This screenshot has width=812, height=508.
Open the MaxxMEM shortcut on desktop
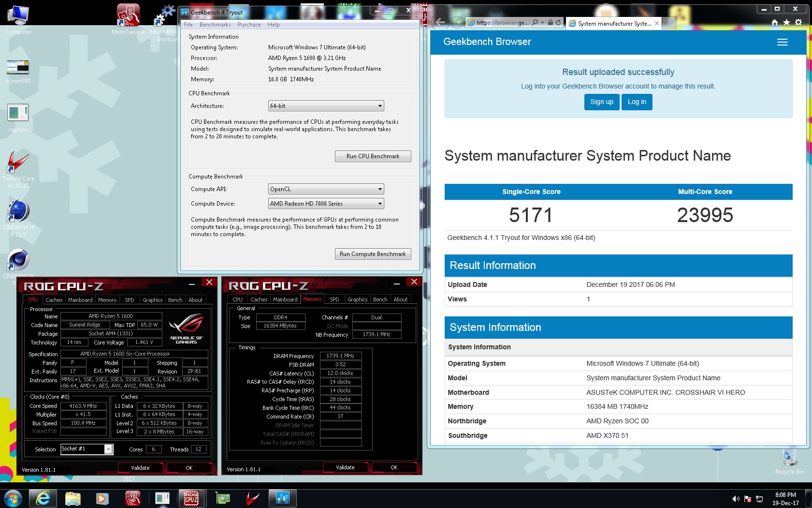pyautogui.click(x=163, y=23)
